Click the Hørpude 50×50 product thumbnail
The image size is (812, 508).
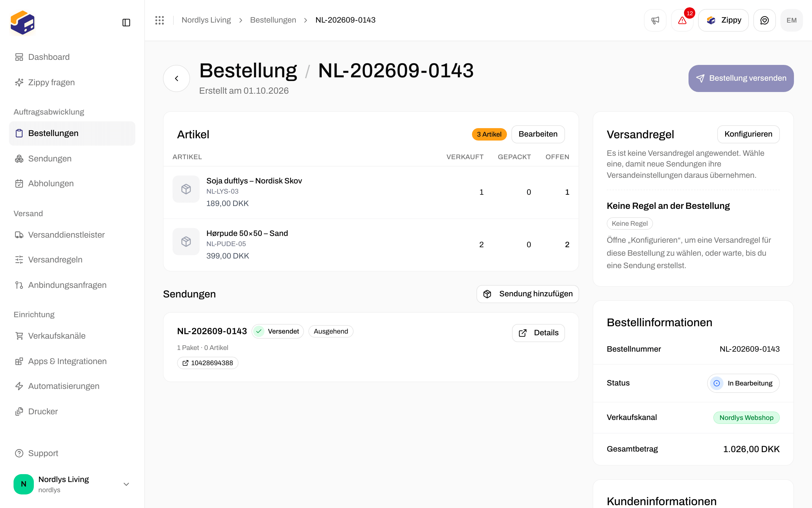(186, 242)
